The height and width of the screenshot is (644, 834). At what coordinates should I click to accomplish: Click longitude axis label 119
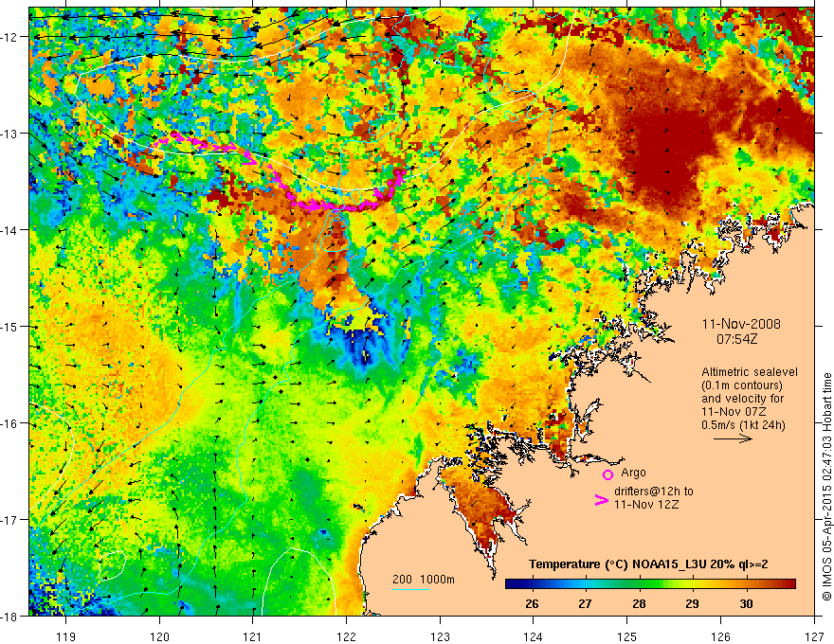click(66, 636)
